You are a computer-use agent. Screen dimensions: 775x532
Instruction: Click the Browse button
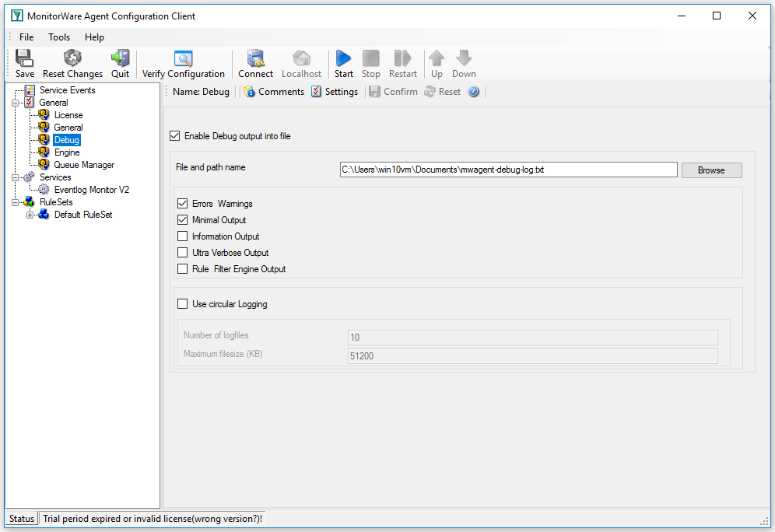711,170
